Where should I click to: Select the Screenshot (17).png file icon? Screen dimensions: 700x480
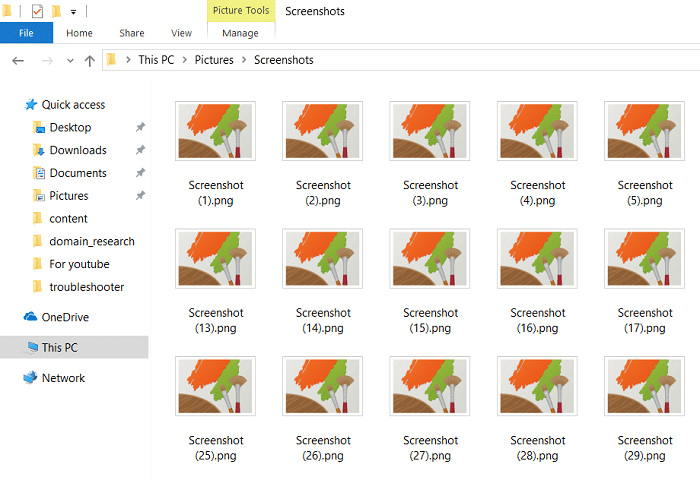pos(644,259)
